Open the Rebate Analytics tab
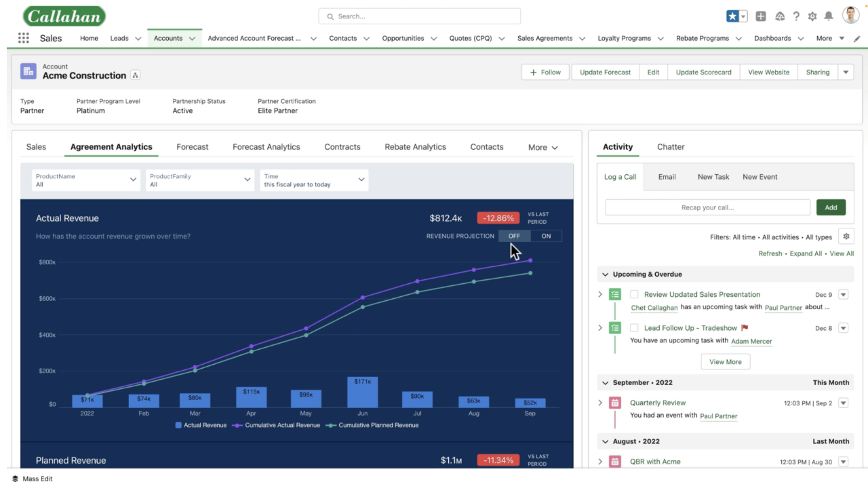Viewport: 868px width, 488px height. 416,147
